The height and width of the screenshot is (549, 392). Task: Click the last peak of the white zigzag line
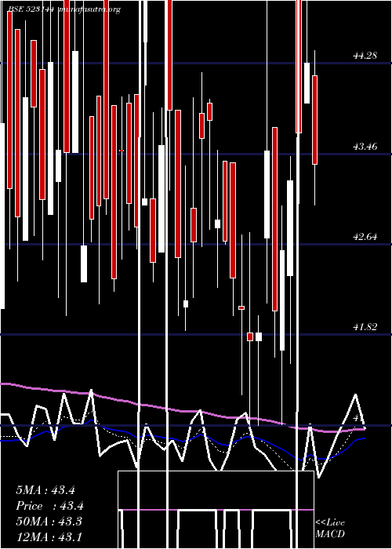(356, 395)
